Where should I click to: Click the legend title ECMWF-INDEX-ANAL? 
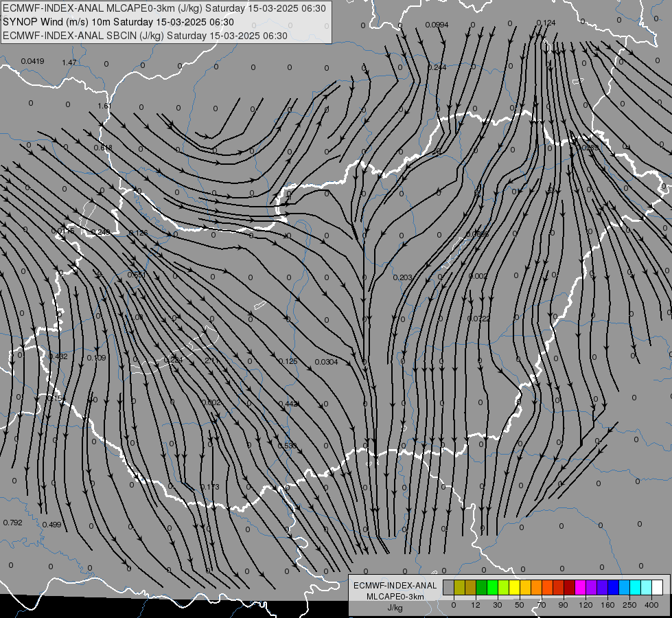tap(395, 586)
